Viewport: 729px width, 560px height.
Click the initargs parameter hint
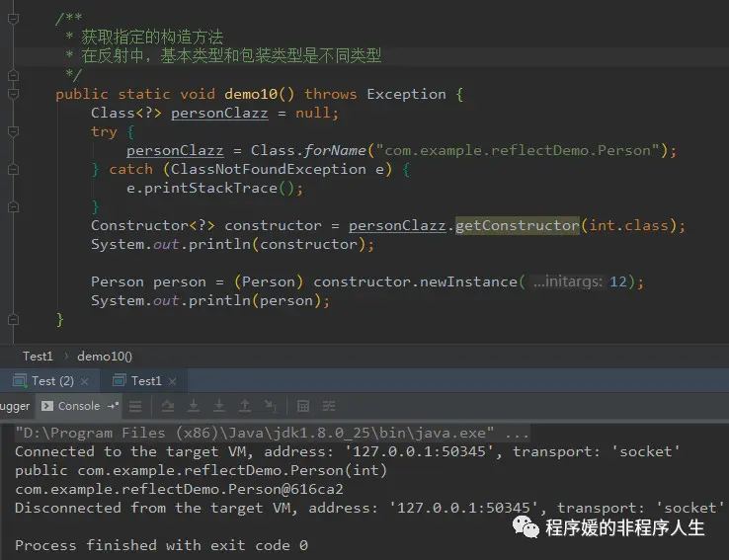567,281
